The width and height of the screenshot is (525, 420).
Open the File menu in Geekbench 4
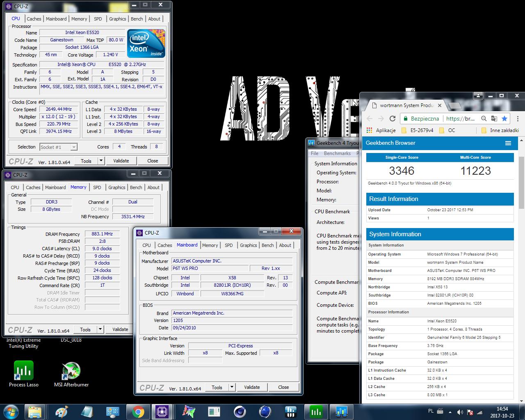click(x=315, y=153)
